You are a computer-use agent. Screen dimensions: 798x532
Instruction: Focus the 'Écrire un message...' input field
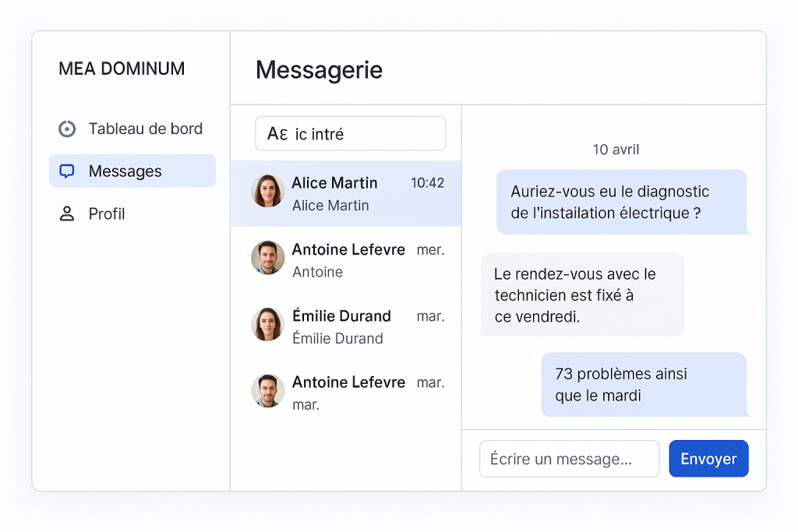tap(569, 459)
